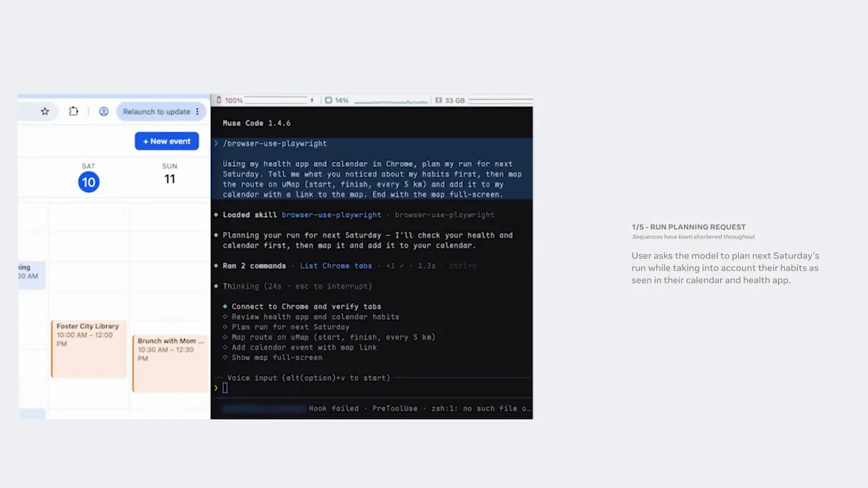Click the "Ran 2 commands" line
868x488 pixels.
pyautogui.click(x=254, y=266)
